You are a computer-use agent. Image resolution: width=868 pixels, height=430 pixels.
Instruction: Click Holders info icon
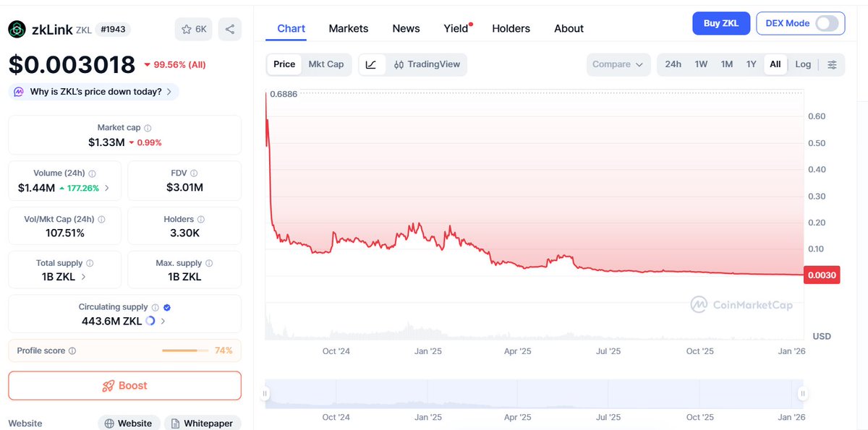click(x=200, y=219)
